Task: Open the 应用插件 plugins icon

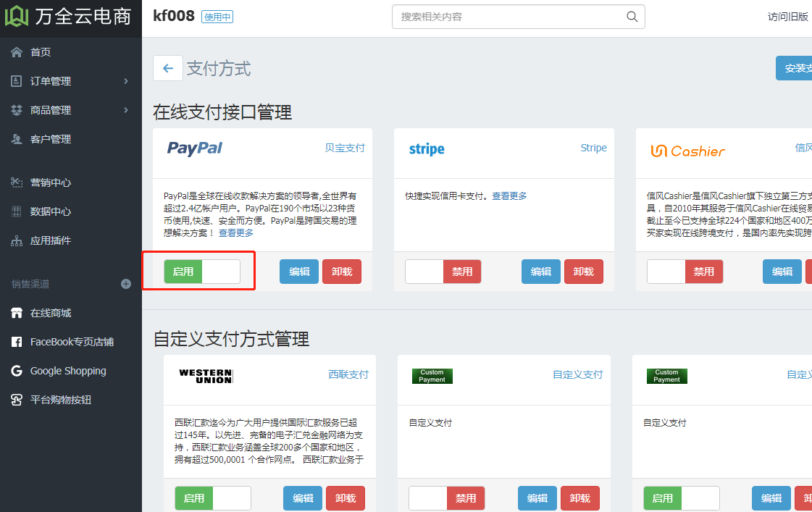Action: click(x=17, y=240)
